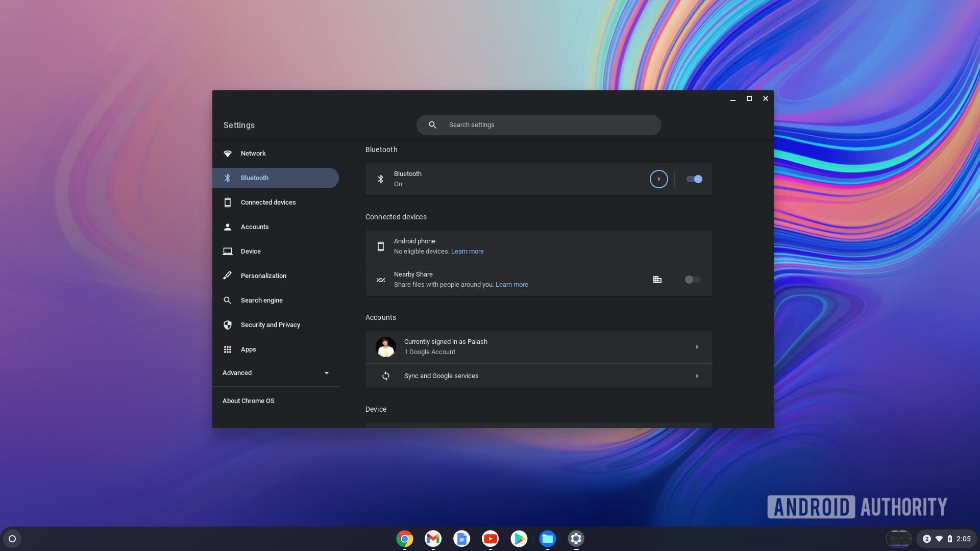Turn off the Bluetooth toggle
This screenshot has width=980, height=551.
[x=694, y=179]
